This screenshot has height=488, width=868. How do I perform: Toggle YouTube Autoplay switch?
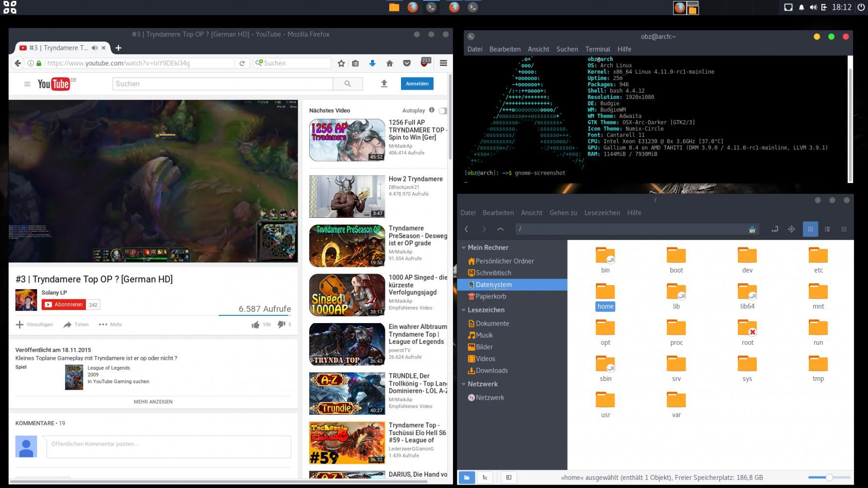click(x=443, y=111)
